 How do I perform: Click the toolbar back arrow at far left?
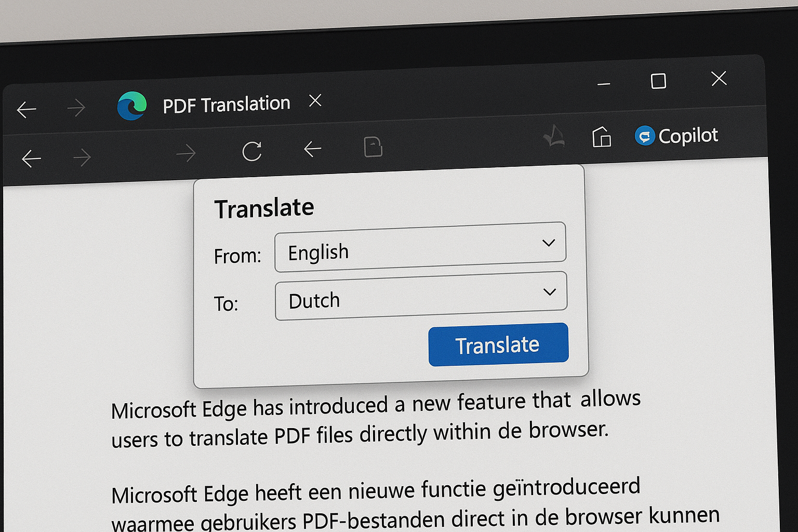tap(31, 158)
